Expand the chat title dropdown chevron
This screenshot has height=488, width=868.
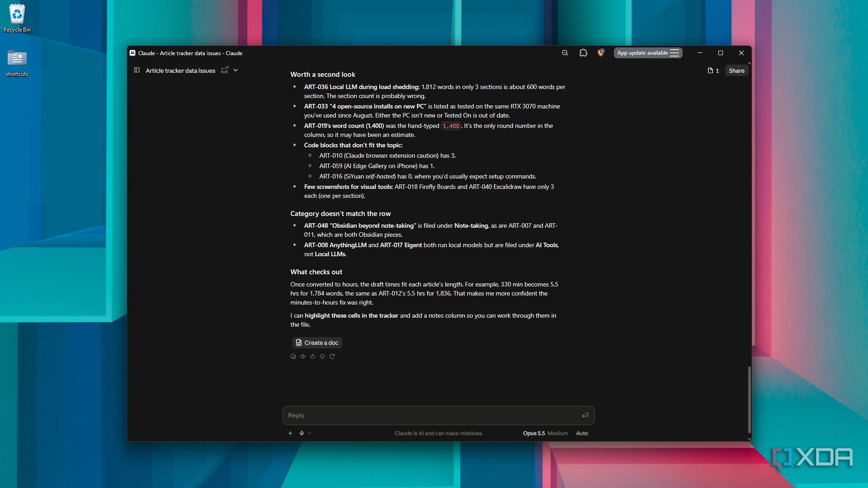[236, 70]
